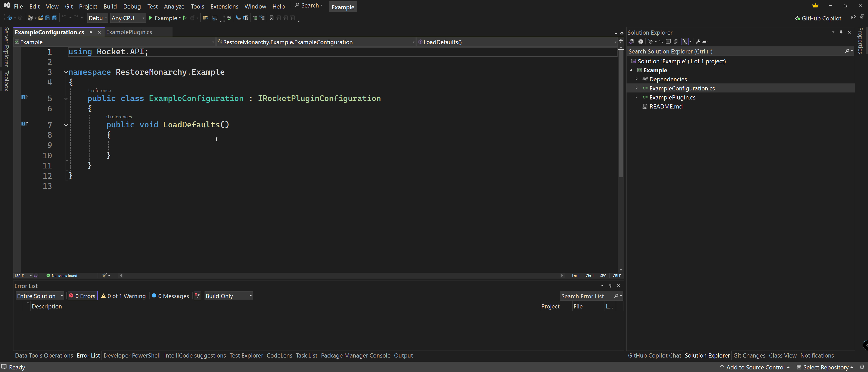Open the Extensions menu
Viewport: 868px width, 372px height.
click(224, 6)
